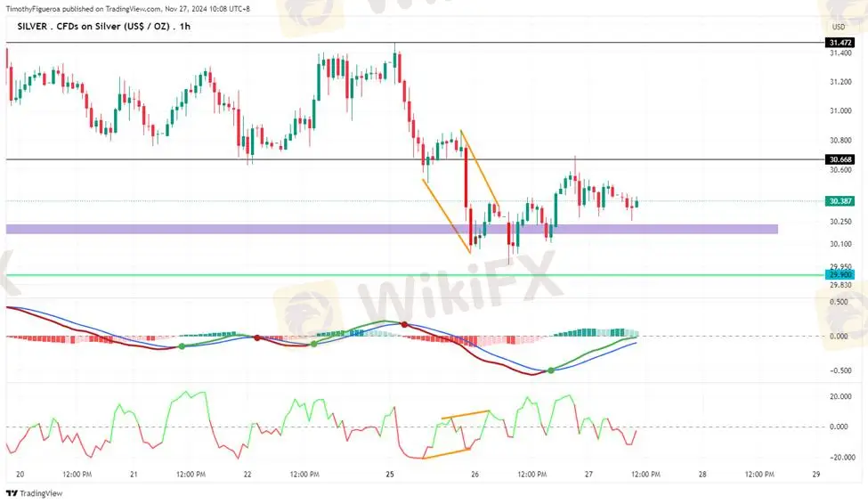Click the 31.472 black price tag
Viewport: 868px width, 504px height.
(x=840, y=43)
